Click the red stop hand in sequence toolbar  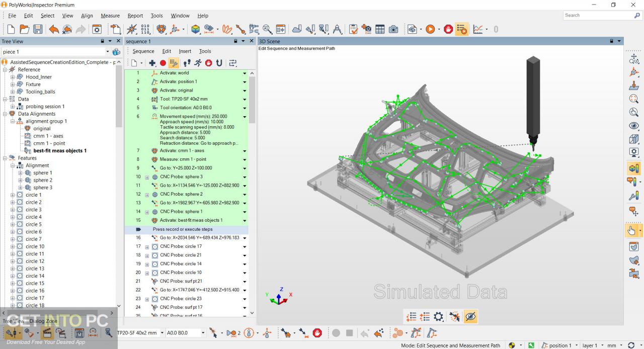click(208, 63)
